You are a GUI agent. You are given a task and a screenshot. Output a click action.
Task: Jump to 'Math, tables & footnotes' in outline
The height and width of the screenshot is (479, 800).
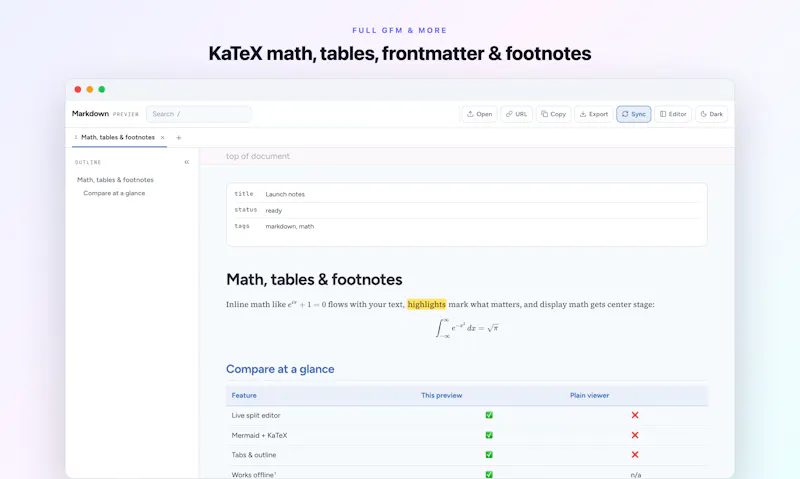pos(115,180)
